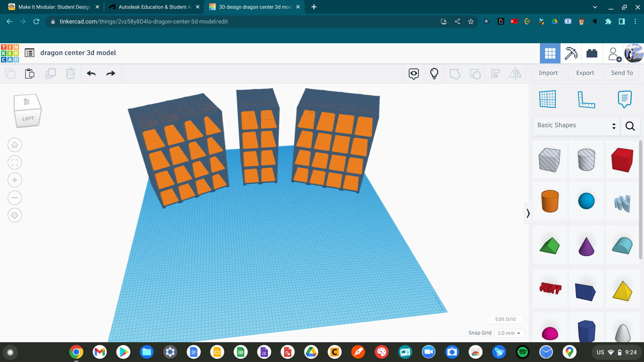Pick the green Roof shape
644x362 pixels.
549,246
